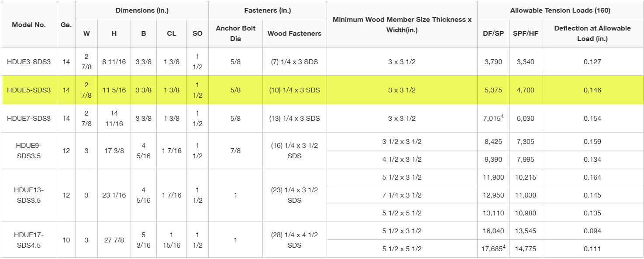644x259 pixels.
Task: Select the Dimensions (in.) group header
Action: 142,10
